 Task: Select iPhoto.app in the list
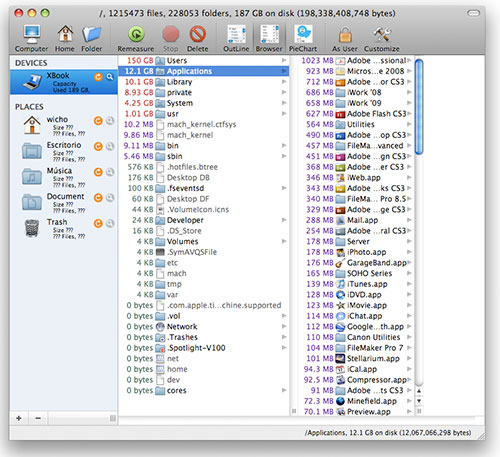[356, 252]
